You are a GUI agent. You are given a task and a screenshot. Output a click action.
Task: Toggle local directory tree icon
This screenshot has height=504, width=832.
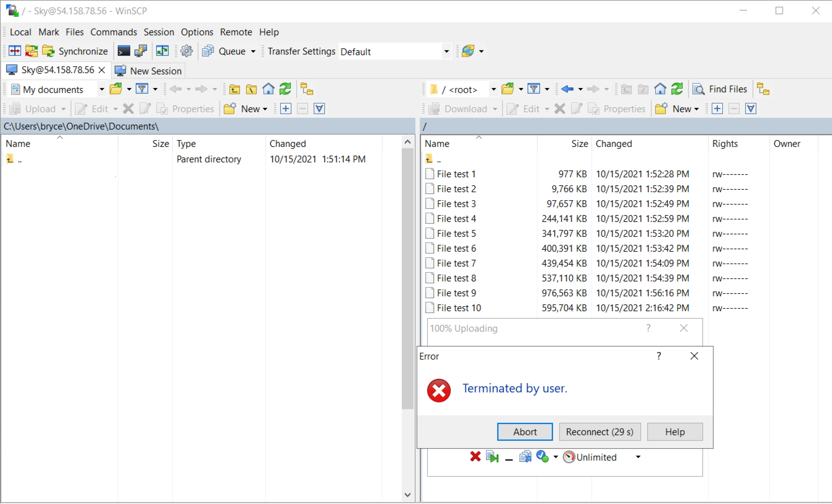click(x=307, y=89)
